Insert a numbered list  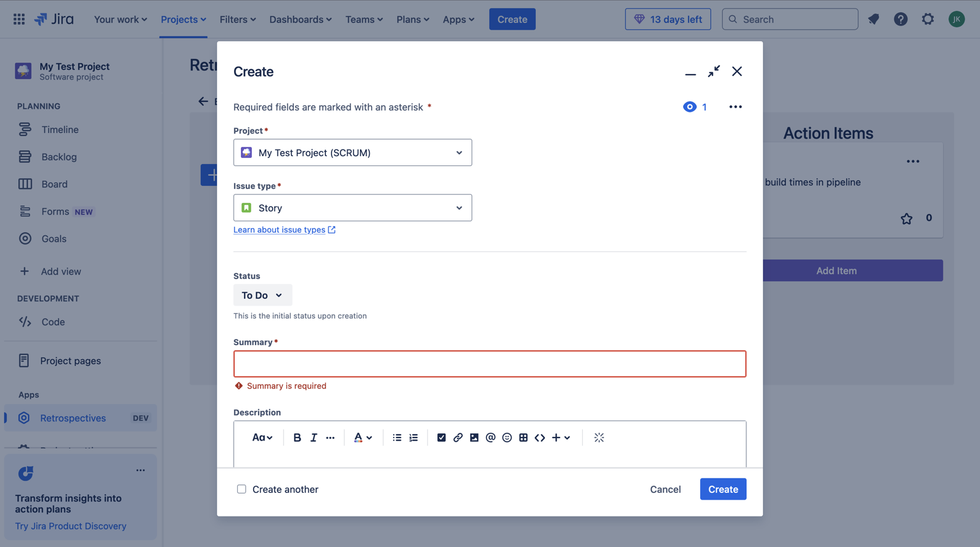pos(414,438)
